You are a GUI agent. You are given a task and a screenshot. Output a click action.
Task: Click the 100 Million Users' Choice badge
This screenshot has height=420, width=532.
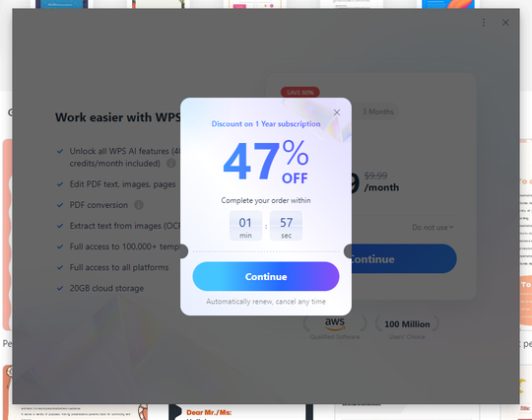point(407,328)
